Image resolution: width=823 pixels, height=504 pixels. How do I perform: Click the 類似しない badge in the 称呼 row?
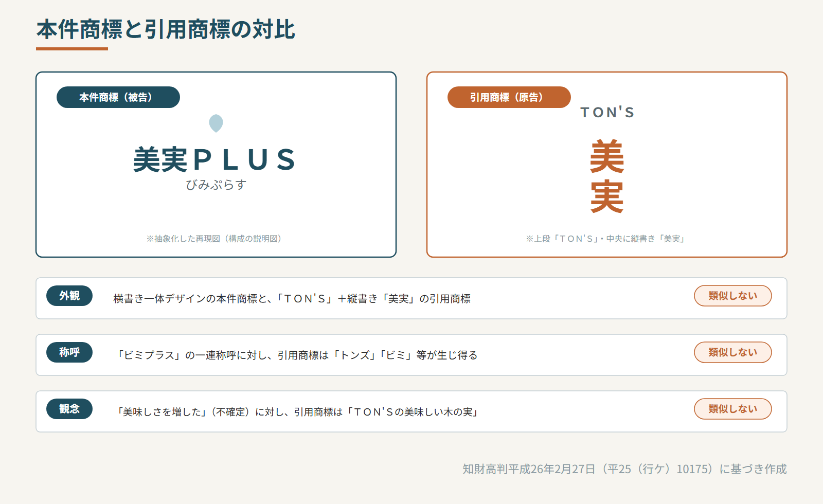(733, 352)
